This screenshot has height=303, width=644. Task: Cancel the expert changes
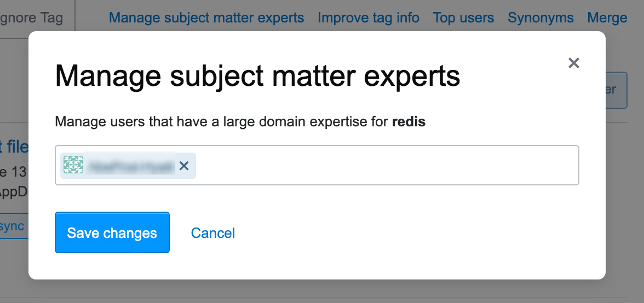pyautogui.click(x=212, y=233)
